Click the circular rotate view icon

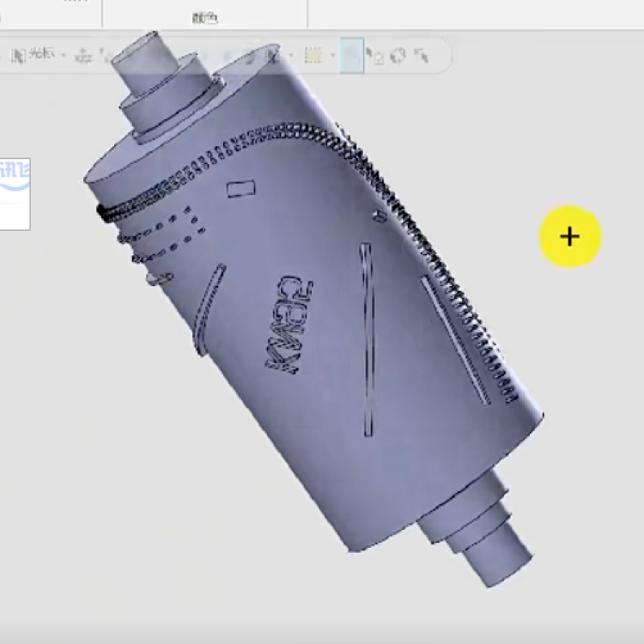pos(398,56)
